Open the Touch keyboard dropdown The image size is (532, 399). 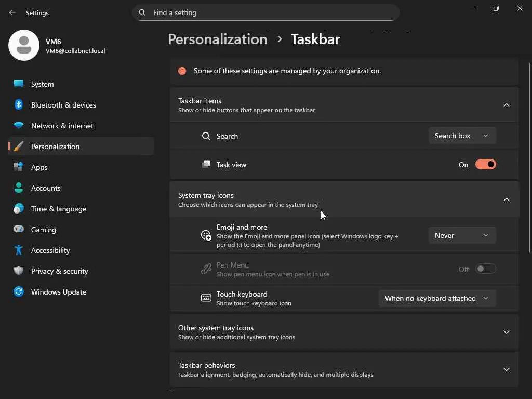tap(437, 298)
